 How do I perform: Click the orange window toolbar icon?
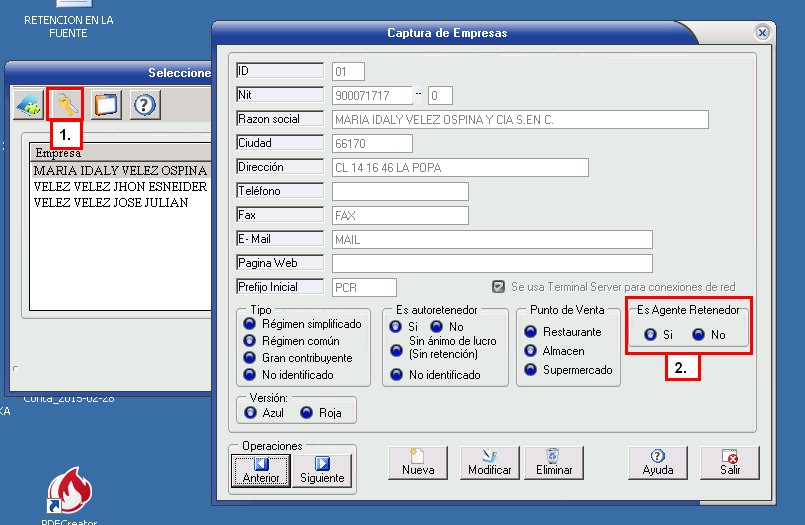pos(106,104)
